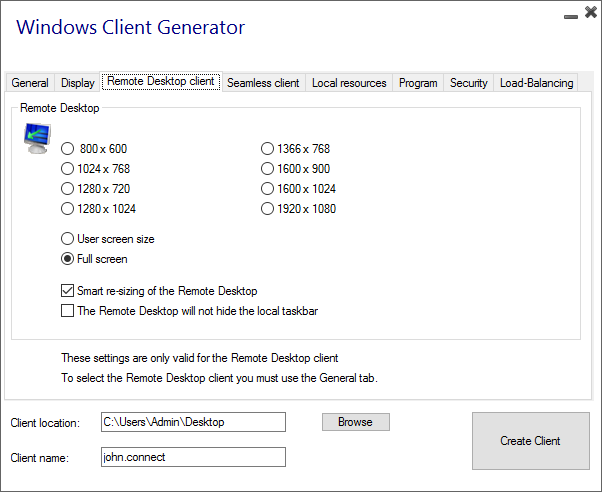This screenshot has height=492, width=602.
Task: Choose the 1024 x 768 resolution option
Action: pyautogui.click(x=68, y=169)
